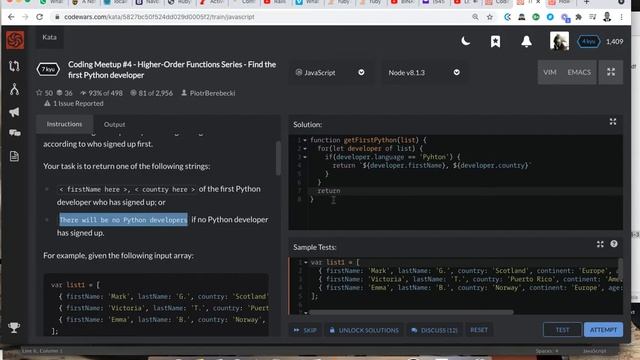Click the star bookmark icon in address bar
Image resolution: width=640 pixels, height=360 pixels.
(490, 17)
